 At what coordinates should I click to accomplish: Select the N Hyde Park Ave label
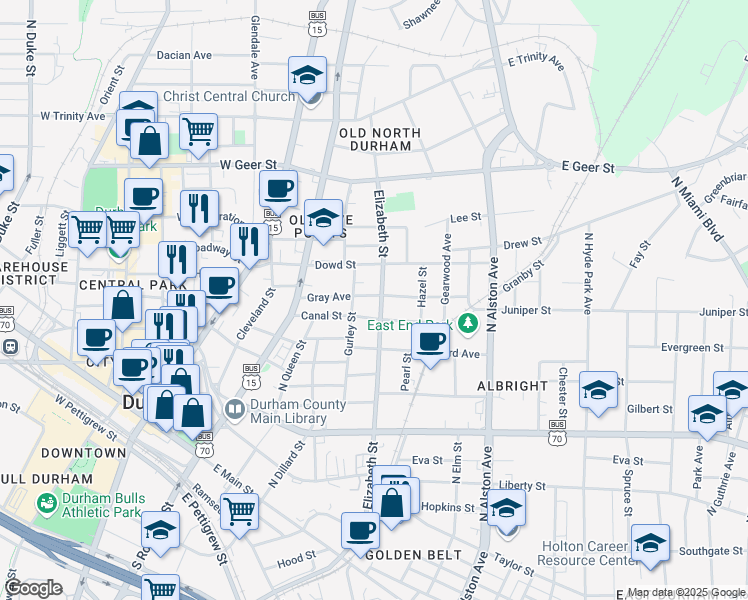[x=588, y=273]
